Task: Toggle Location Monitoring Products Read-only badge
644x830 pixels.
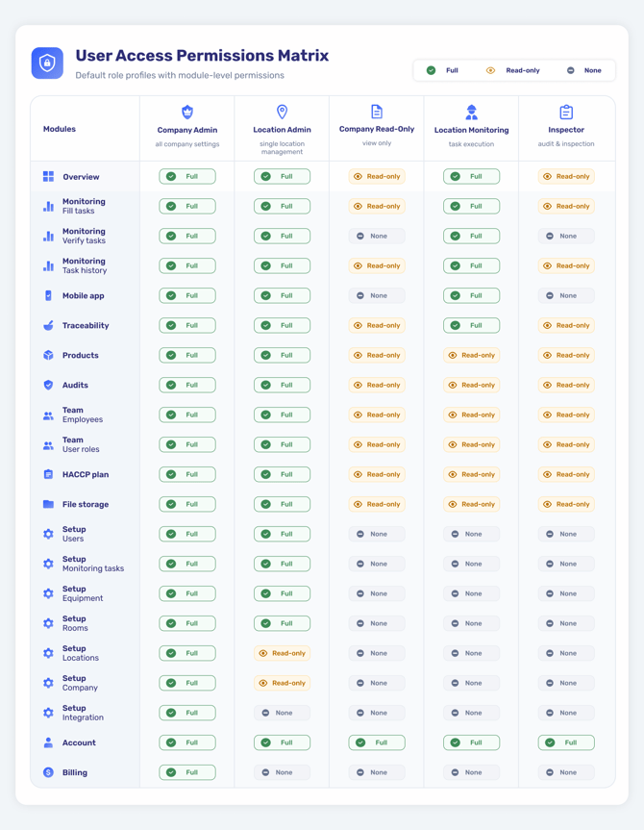Action: pos(472,355)
